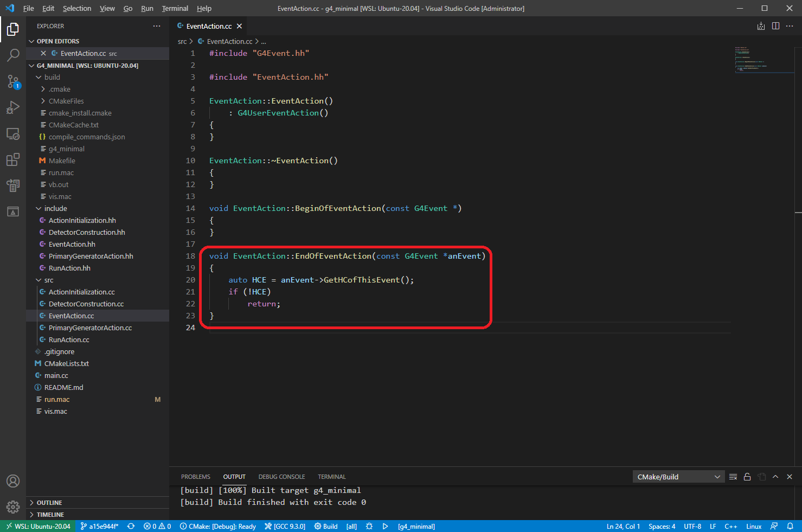Open the Manage gear icon
The height and width of the screenshot is (532, 802).
point(13,507)
